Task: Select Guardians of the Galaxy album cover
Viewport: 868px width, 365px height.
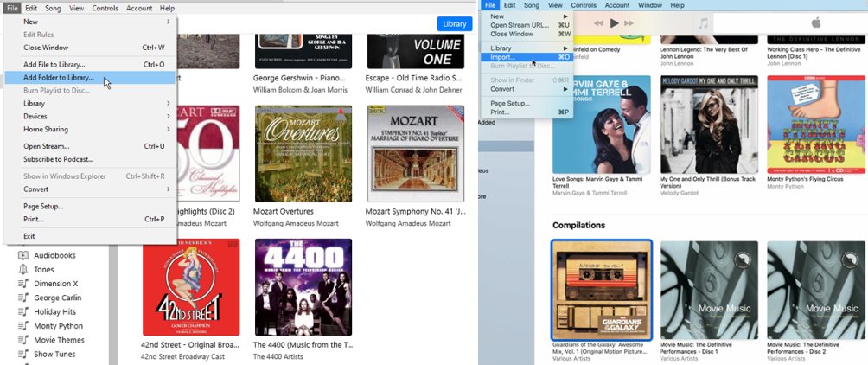Action: pos(603,290)
